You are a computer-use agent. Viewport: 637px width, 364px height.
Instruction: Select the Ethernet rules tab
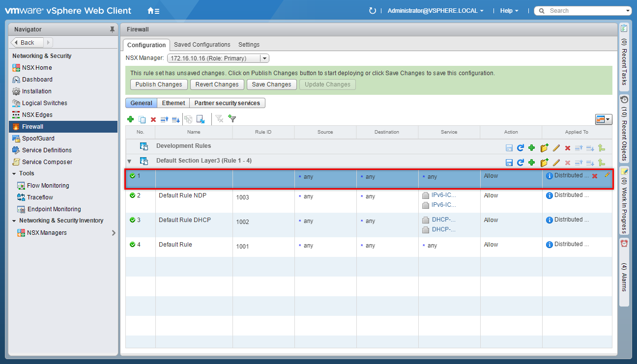coord(174,103)
